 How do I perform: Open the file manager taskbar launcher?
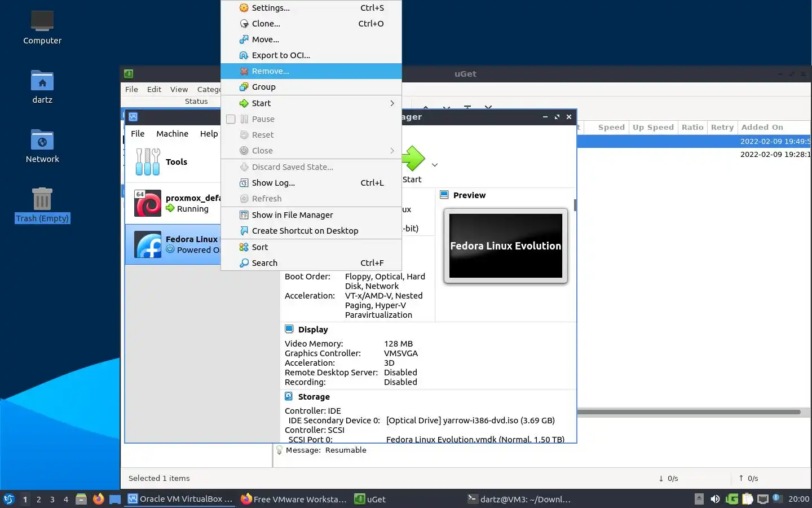pos(81,499)
